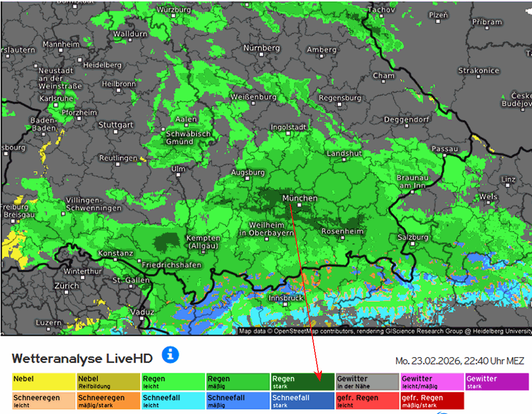Click the Zürich city marker
Image resolution: width=532 pixels, height=414 pixels.
[67, 292]
